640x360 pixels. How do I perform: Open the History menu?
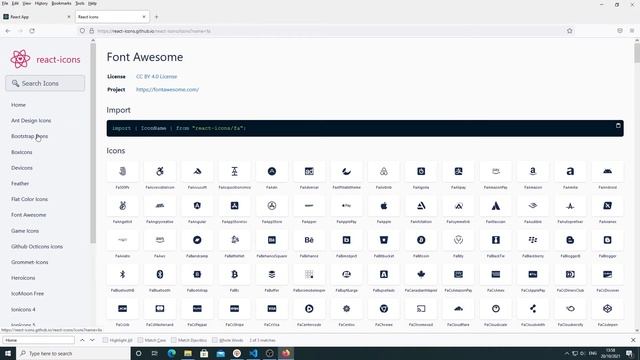(x=41, y=3)
